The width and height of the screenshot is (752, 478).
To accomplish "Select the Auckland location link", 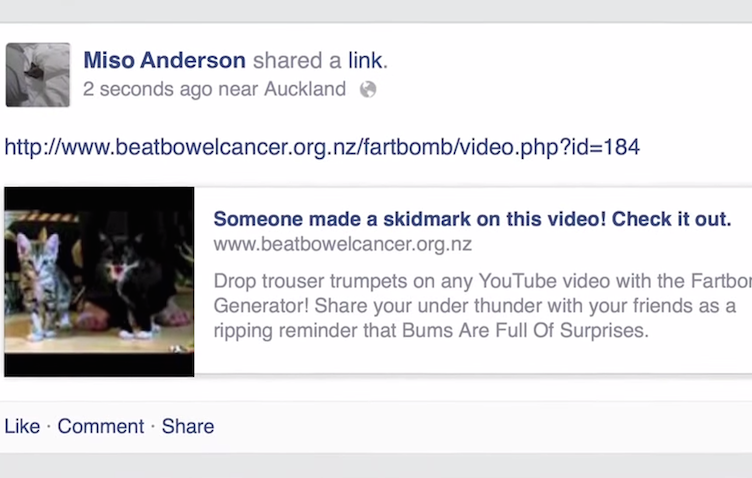I will click(x=305, y=89).
